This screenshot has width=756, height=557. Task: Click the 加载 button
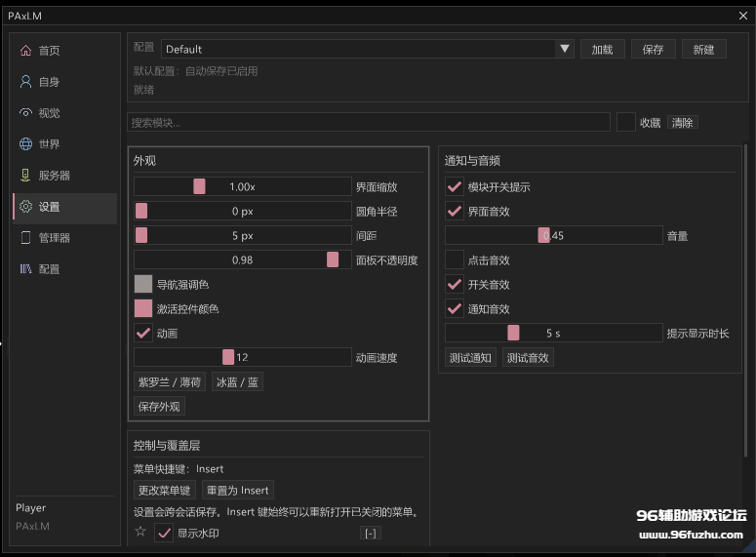pyautogui.click(x=602, y=49)
